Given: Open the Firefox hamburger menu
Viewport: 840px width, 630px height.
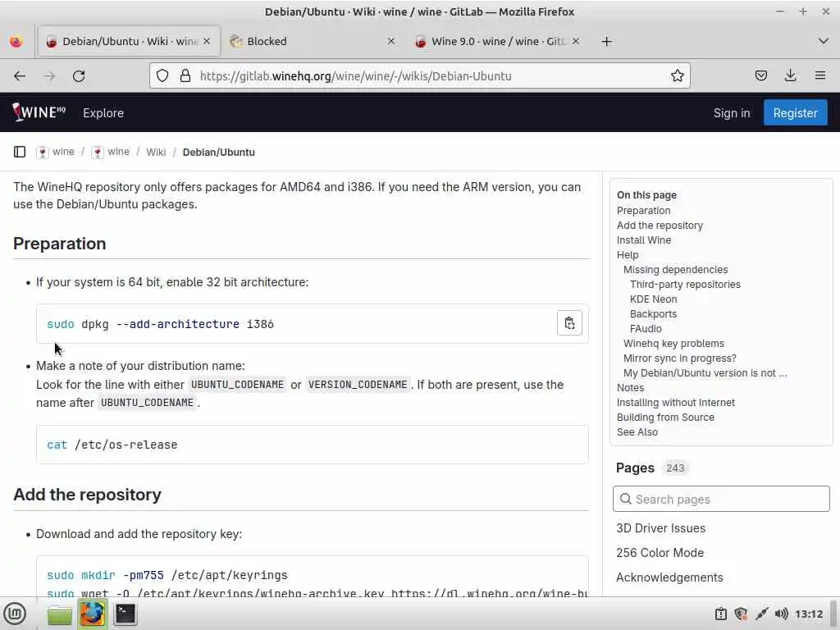Looking at the screenshot, I should (820, 76).
